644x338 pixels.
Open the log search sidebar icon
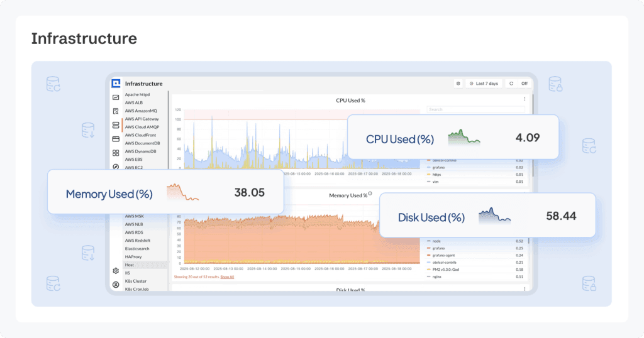point(116,111)
